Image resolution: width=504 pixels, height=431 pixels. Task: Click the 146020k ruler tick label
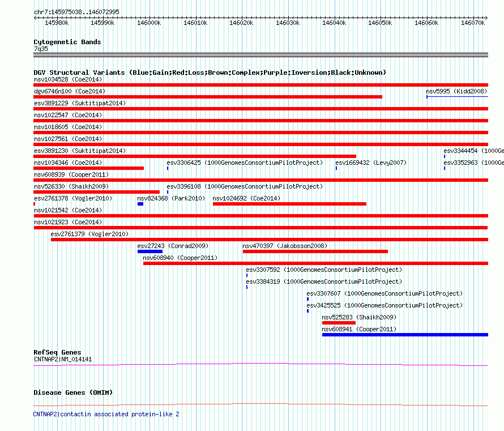pyautogui.click(x=241, y=23)
